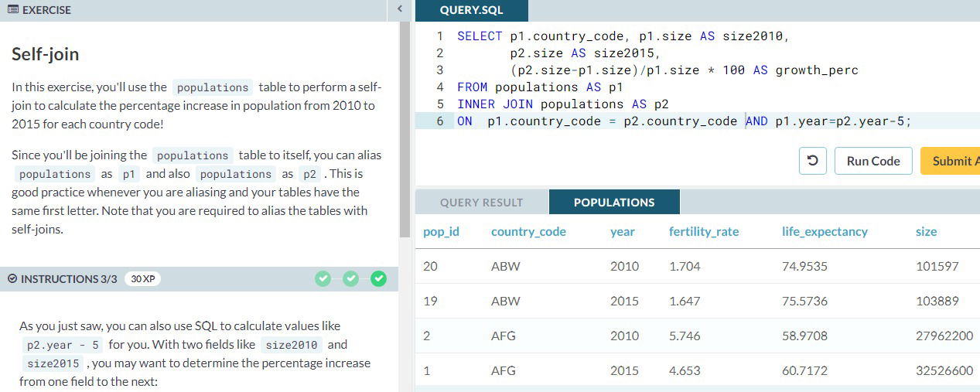Select the second completed step checkmark
980x392 pixels.
351,278
